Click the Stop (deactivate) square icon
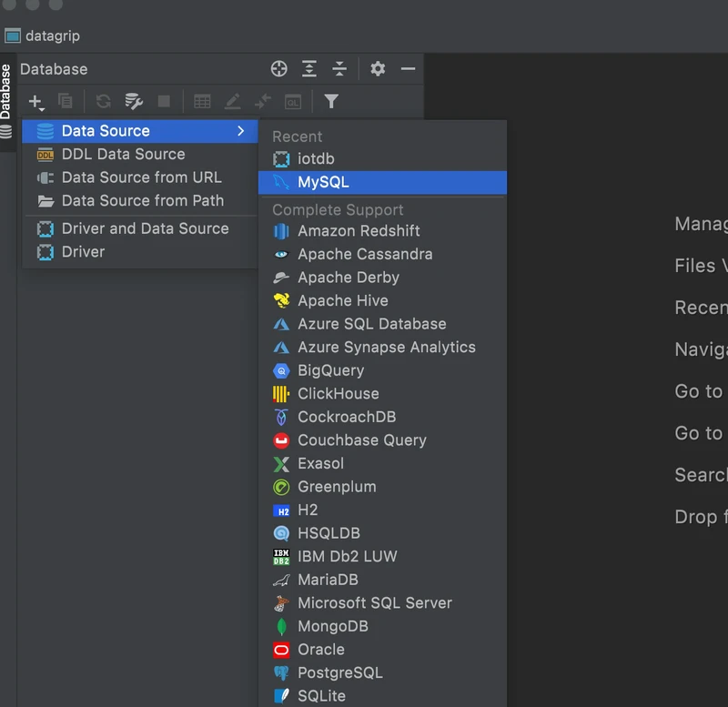The width and height of the screenshot is (728, 707). click(164, 101)
